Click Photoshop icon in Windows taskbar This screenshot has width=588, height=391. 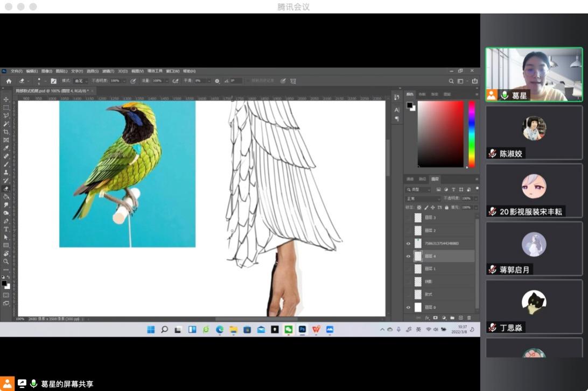point(303,329)
